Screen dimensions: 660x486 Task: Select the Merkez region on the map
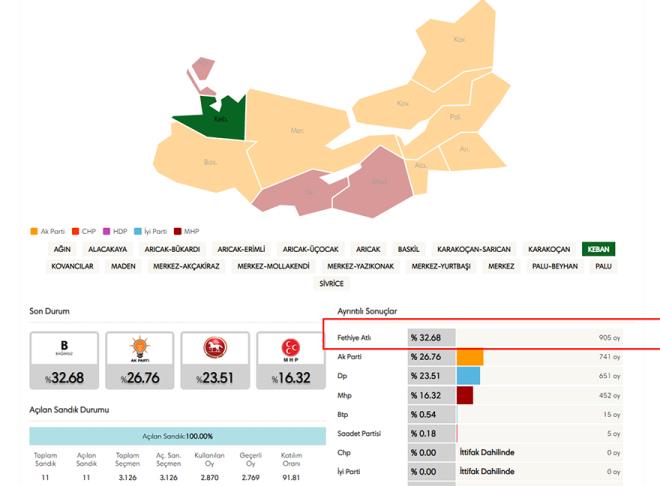pyautogui.click(x=297, y=130)
